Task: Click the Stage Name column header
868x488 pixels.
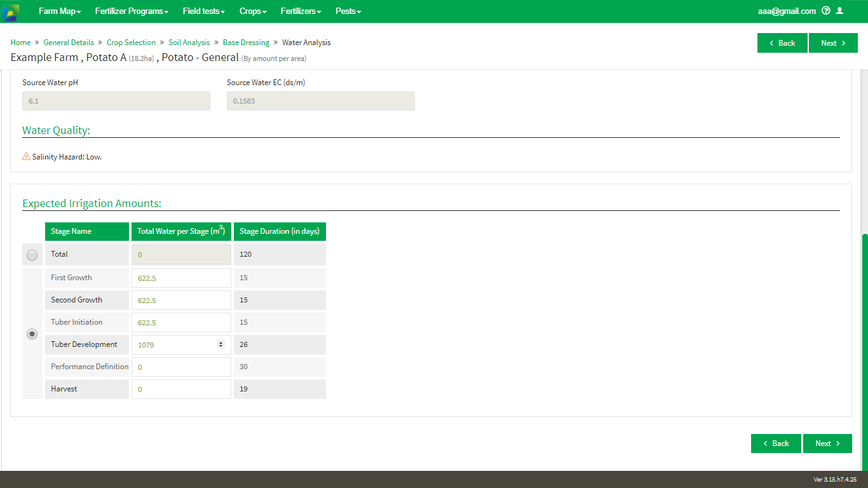Action: pyautogui.click(x=87, y=231)
